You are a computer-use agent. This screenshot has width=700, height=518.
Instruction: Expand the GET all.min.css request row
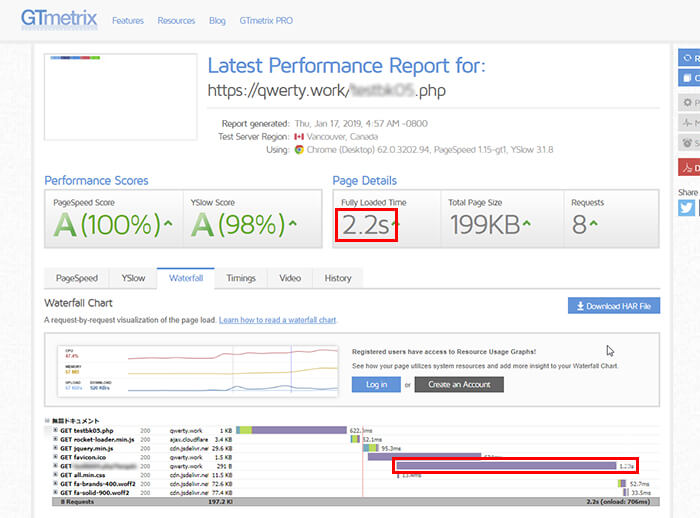(55, 475)
